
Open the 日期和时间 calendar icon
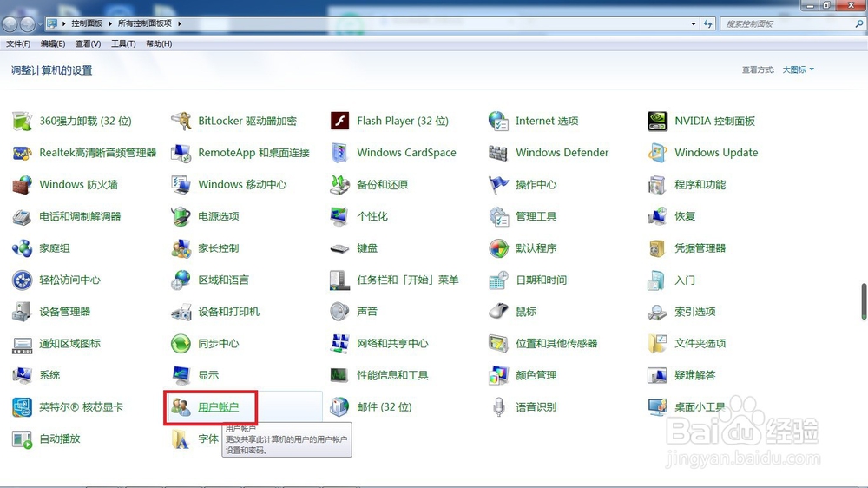point(498,280)
